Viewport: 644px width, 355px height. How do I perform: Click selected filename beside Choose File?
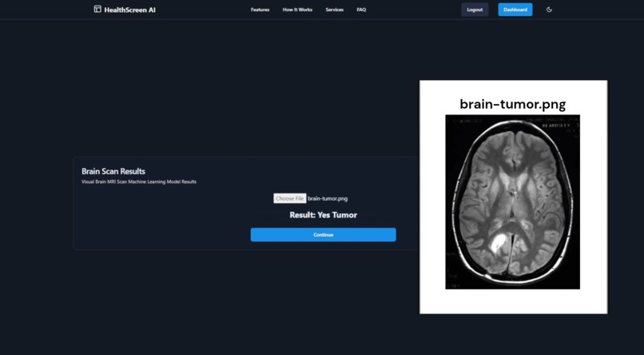tap(328, 198)
